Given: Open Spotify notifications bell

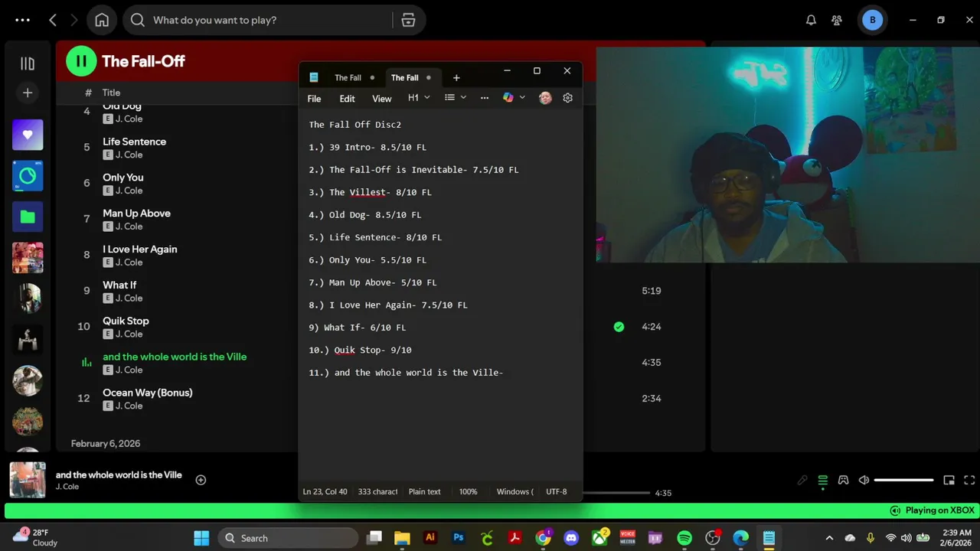Looking at the screenshot, I should [811, 20].
